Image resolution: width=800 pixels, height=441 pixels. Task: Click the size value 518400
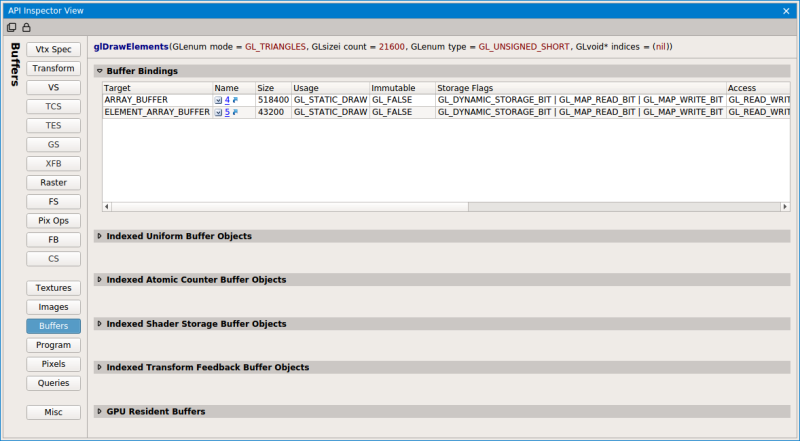pyautogui.click(x=273, y=100)
